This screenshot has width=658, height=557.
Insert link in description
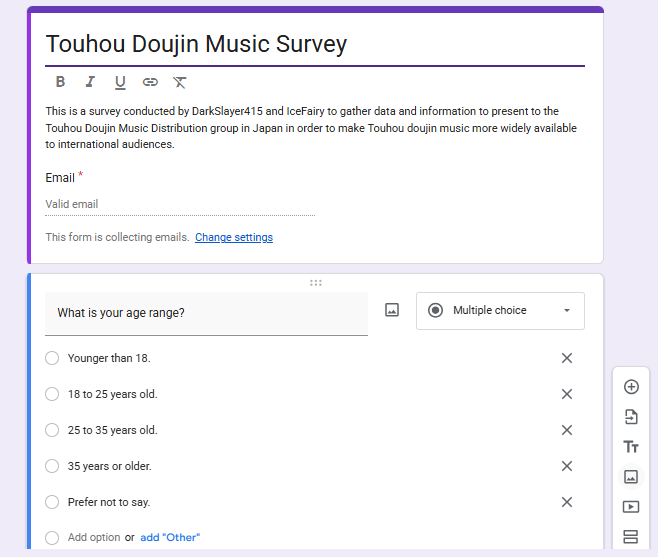[x=150, y=82]
